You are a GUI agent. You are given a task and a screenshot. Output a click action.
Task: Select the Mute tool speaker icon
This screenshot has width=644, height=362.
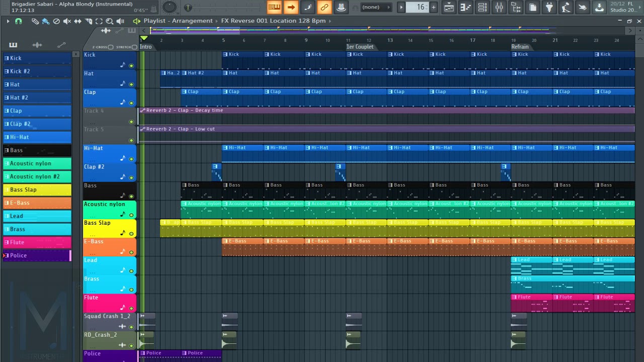point(67,21)
